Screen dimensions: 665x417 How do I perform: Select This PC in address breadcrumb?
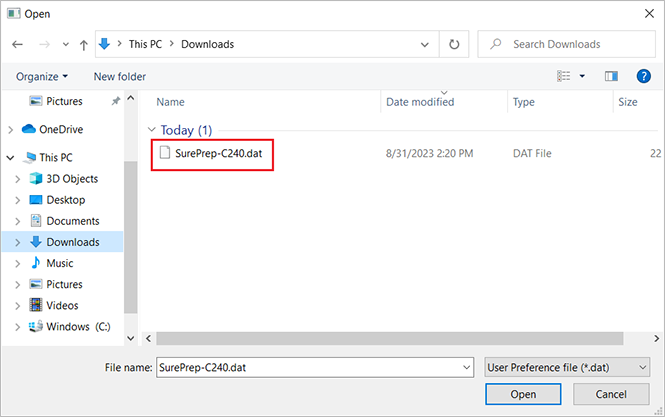click(x=145, y=44)
